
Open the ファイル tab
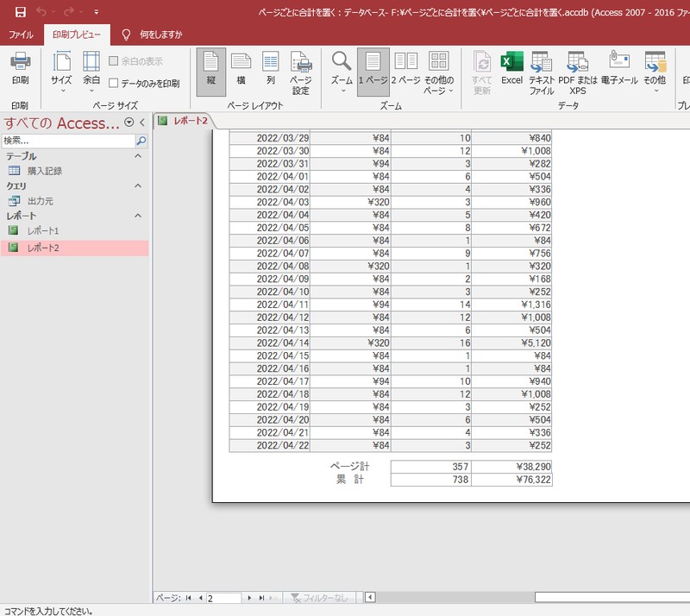21,35
